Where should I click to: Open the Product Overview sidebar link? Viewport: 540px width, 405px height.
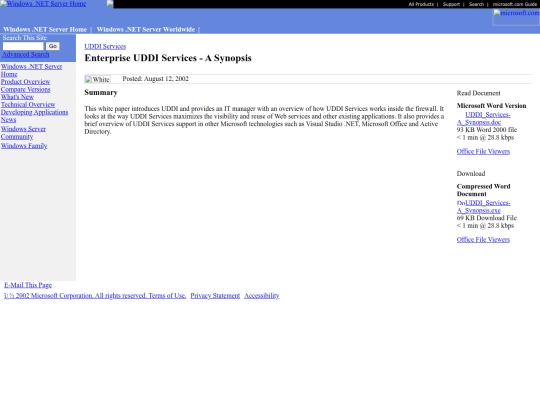click(25, 82)
